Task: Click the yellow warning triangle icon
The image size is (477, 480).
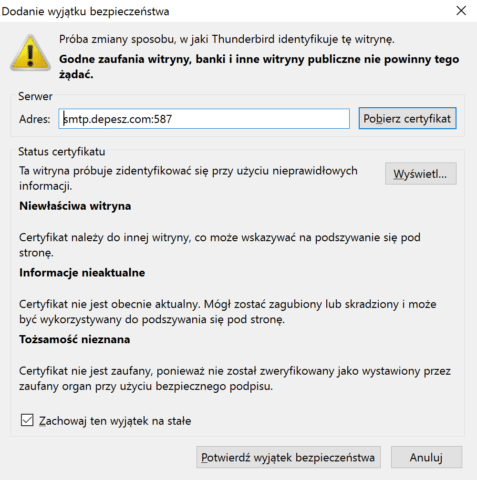Action: click(x=30, y=53)
